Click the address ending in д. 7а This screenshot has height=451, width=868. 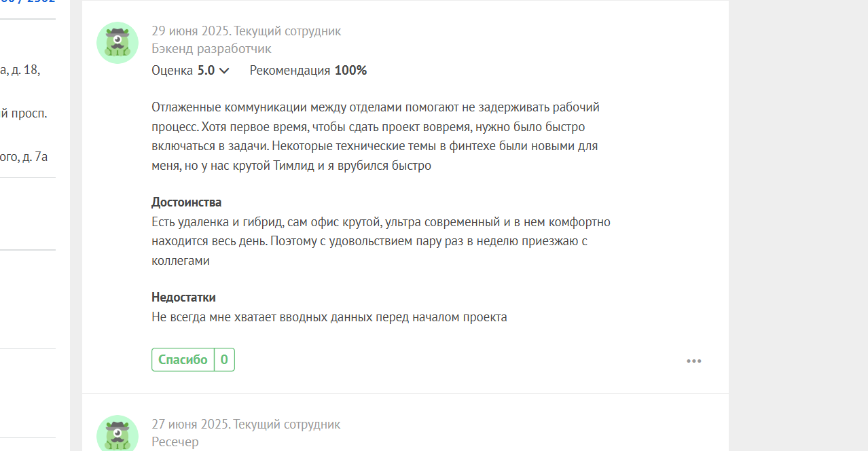point(24,157)
